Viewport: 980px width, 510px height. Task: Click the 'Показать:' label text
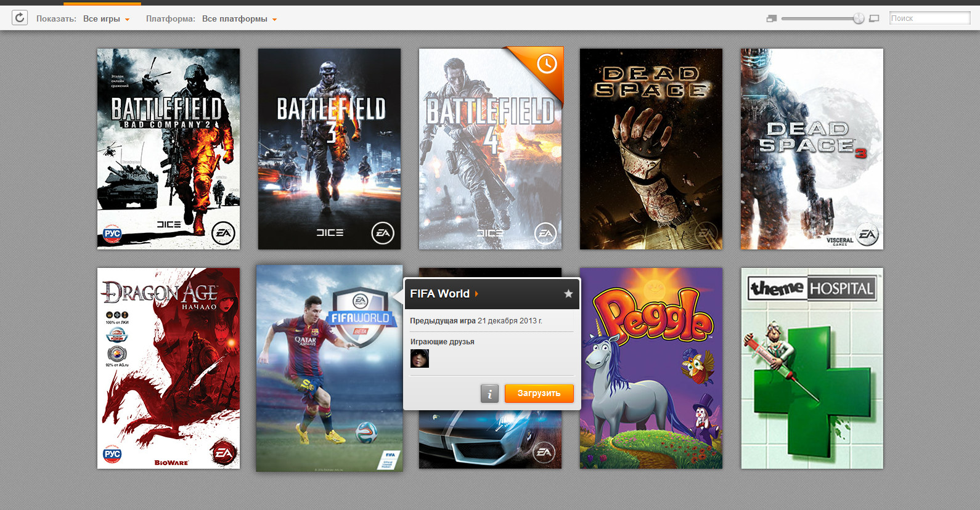pos(56,19)
